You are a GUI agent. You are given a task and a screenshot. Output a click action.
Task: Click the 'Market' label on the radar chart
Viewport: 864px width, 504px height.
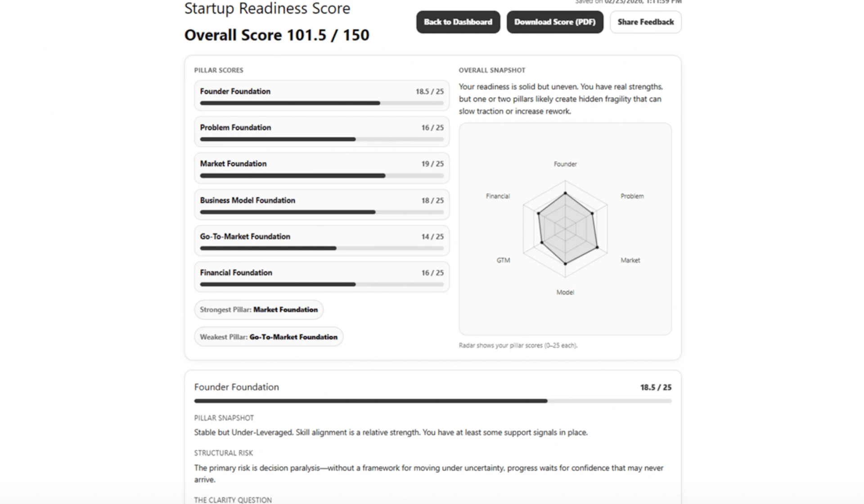[630, 260]
